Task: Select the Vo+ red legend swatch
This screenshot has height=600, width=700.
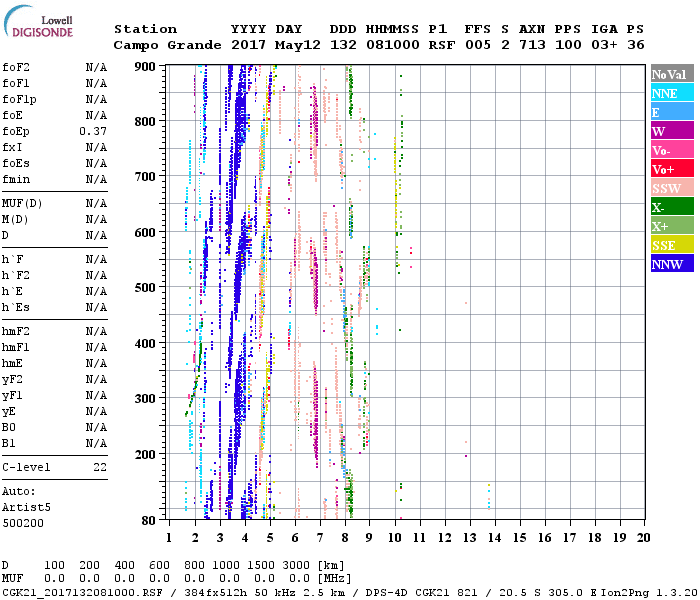Action: 672,169
